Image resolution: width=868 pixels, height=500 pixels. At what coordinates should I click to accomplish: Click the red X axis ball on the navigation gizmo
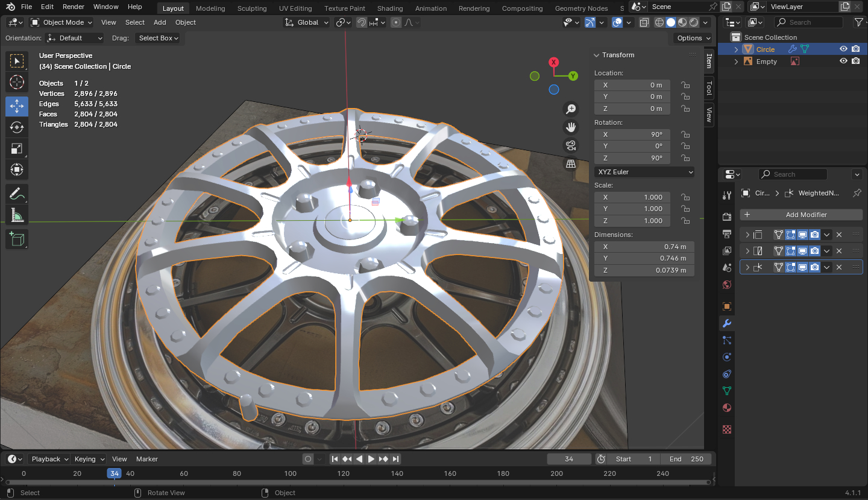[x=554, y=62]
